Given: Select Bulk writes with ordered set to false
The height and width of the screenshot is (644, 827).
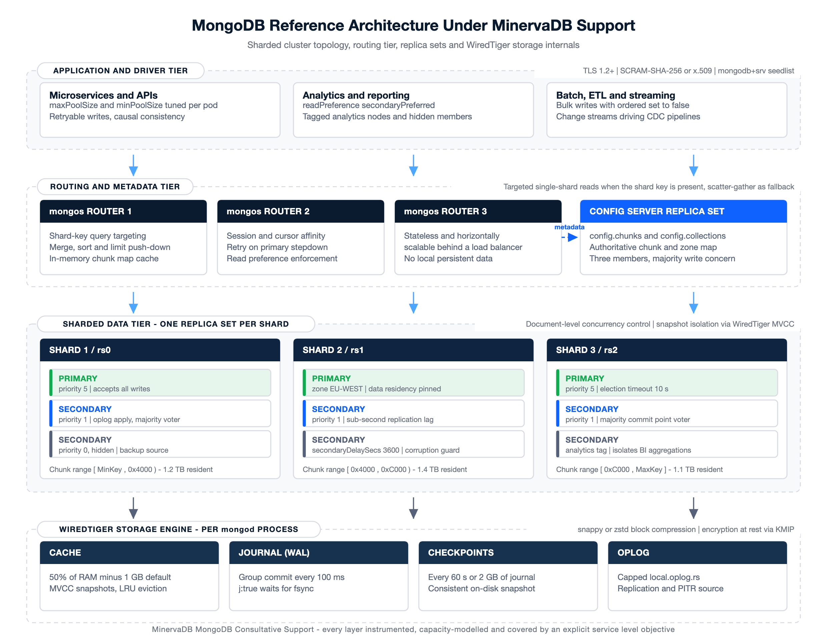Looking at the screenshot, I should click(x=622, y=105).
